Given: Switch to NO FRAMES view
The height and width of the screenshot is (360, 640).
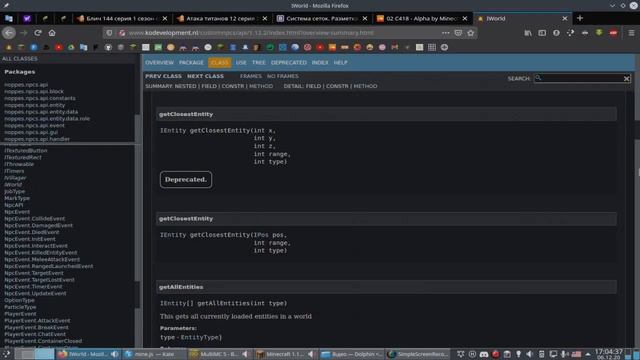Looking at the screenshot, I should 282,76.
